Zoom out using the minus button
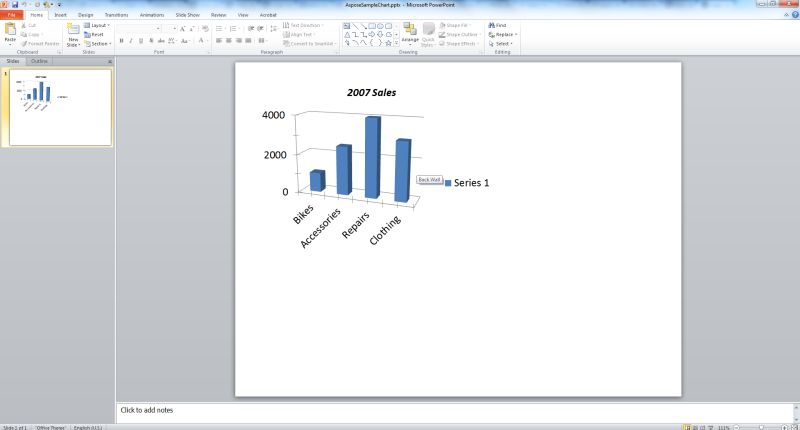 (x=736, y=427)
